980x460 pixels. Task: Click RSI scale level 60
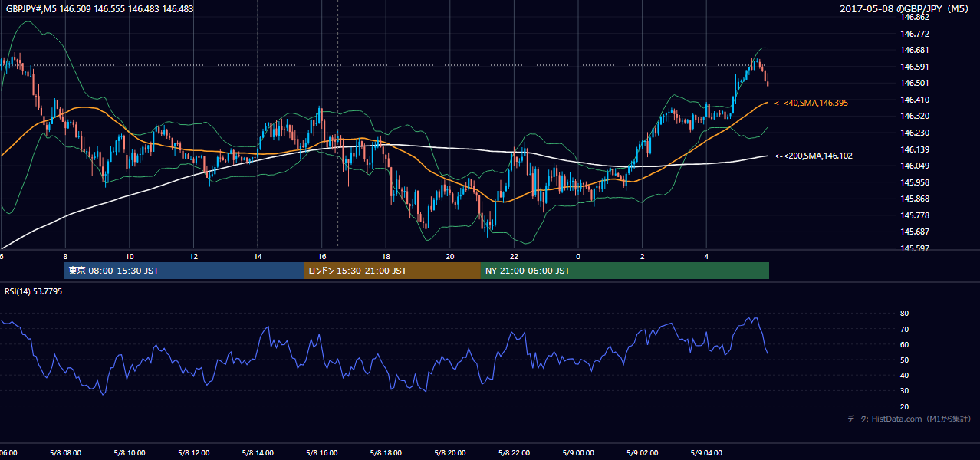pyautogui.click(x=905, y=344)
